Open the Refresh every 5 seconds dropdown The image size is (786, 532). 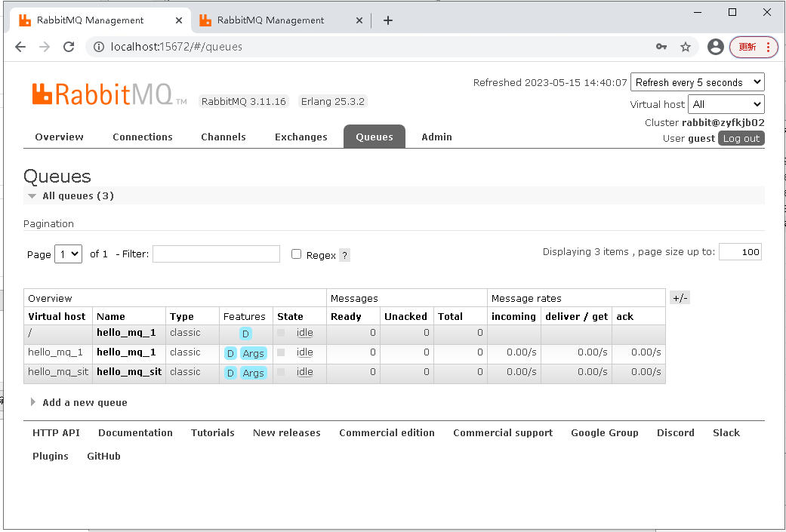pos(697,82)
